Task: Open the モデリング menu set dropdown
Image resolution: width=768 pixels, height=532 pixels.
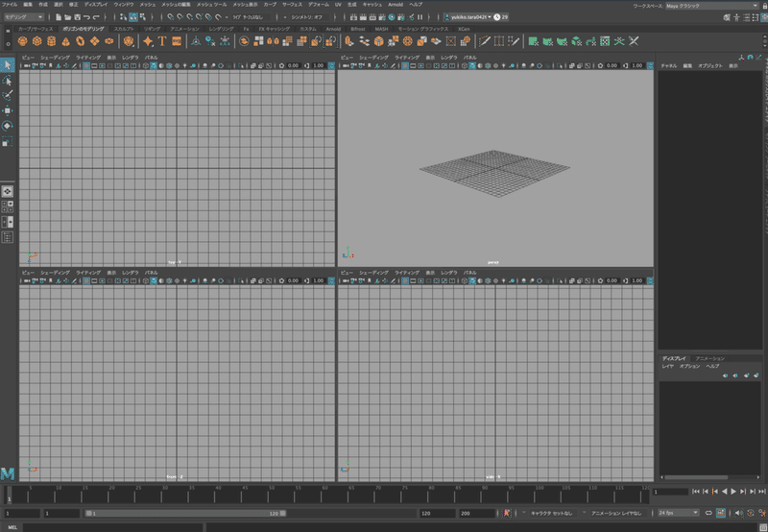Action: pyautogui.click(x=23, y=17)
